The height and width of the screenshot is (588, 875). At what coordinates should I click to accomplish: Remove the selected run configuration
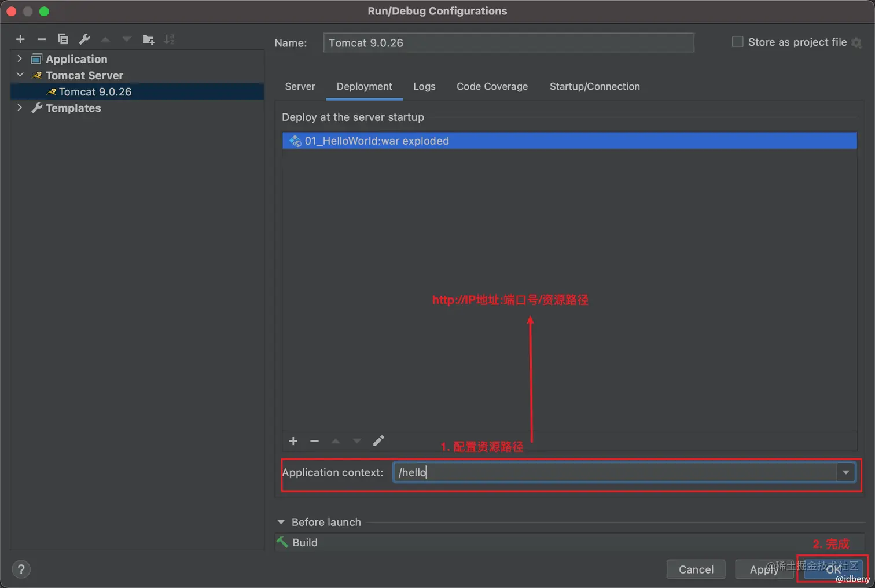coord(41,39)
